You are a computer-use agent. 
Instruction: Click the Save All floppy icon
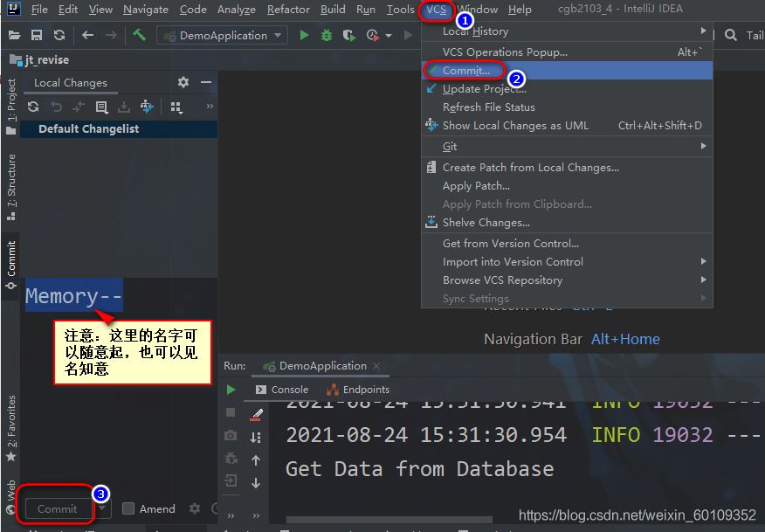(37, 35)
